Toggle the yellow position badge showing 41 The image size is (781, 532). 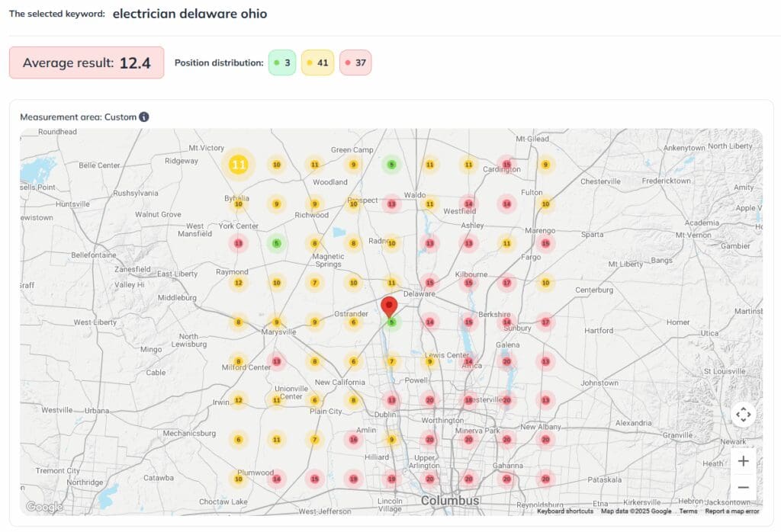[x=317, y=62]
